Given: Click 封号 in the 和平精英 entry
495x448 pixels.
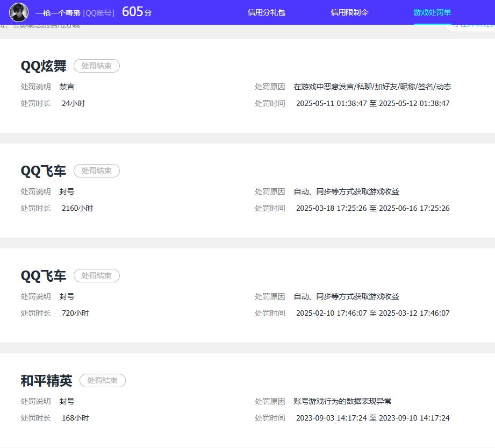Looking at the screenshot, I should 67,401.
